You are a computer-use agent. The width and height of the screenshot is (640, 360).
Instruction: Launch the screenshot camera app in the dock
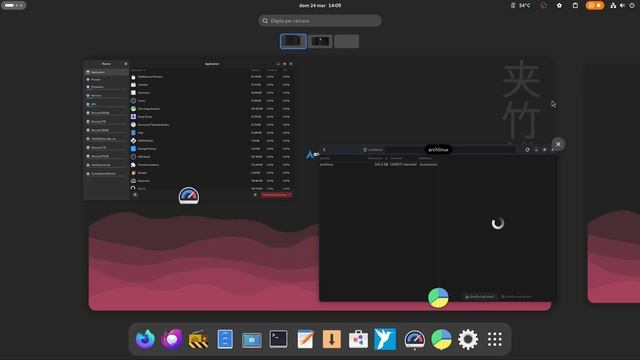[251, 340]
